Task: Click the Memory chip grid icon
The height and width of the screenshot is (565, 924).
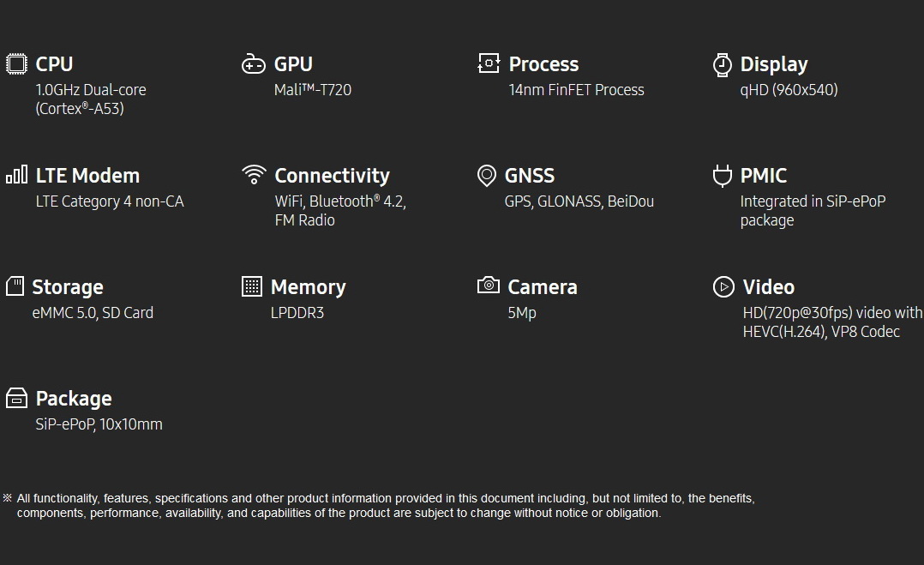Action: point(252,286)
